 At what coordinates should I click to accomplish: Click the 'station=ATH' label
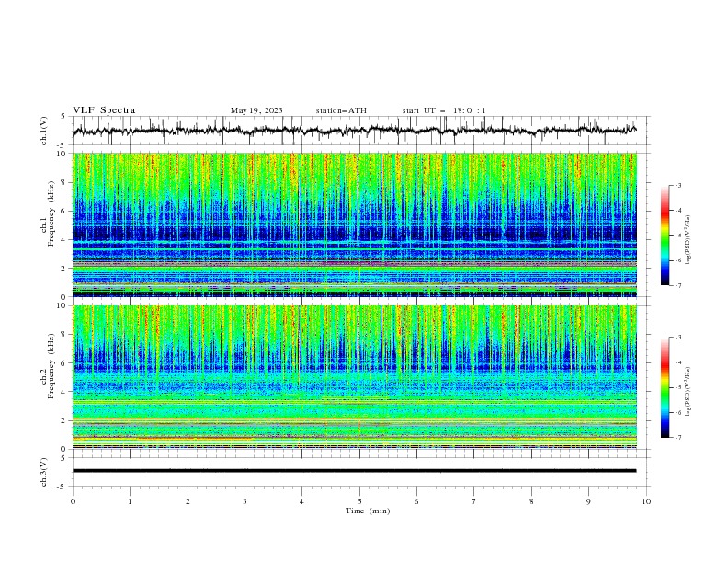click(341, 110)
